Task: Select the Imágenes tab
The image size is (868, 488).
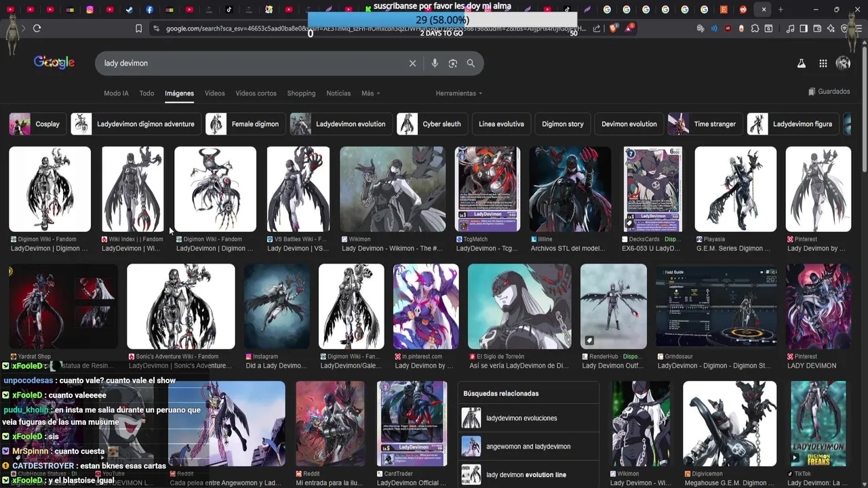Action: 179,94
